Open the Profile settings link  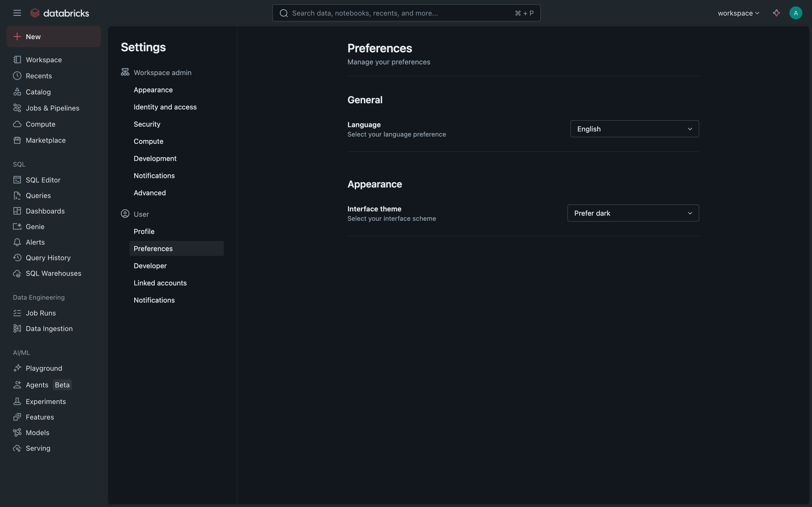coord(144,231)
